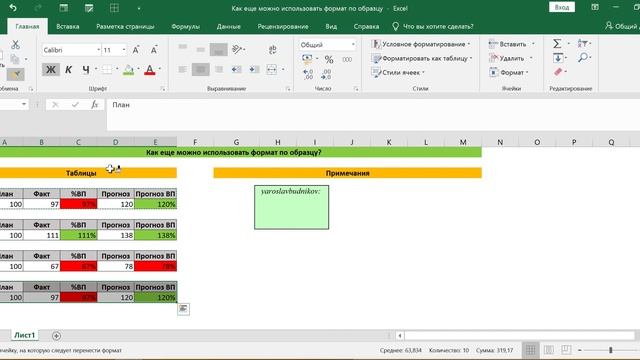Open the Главная ribbon tab
The image size is (640, 360).
(27, 27)
